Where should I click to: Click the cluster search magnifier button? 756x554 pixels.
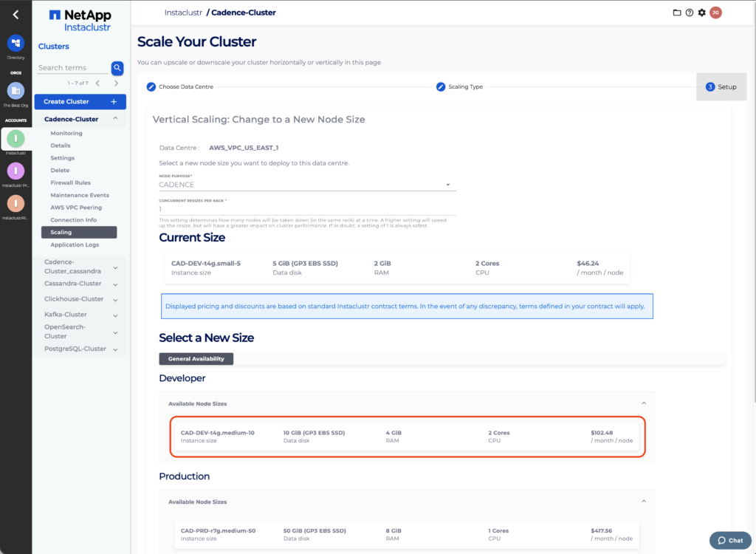click(x=117, y=68)
